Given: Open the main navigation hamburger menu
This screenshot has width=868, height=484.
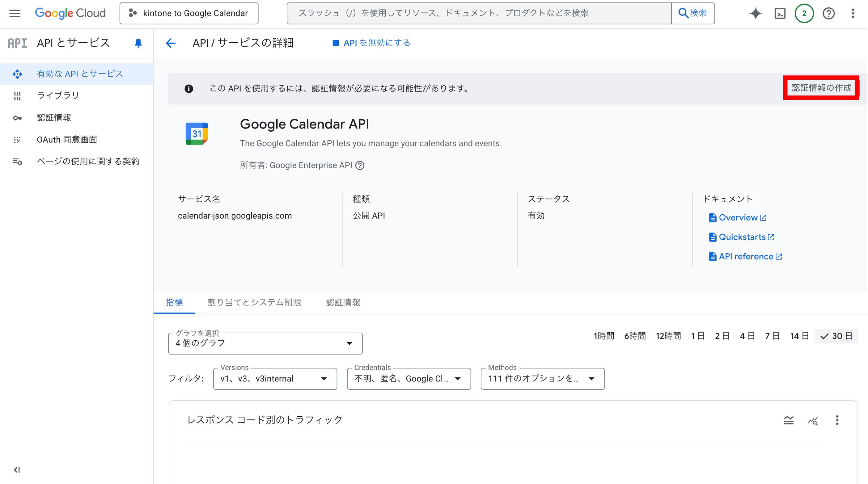Looking at the screenshot, I should point(15,13).
